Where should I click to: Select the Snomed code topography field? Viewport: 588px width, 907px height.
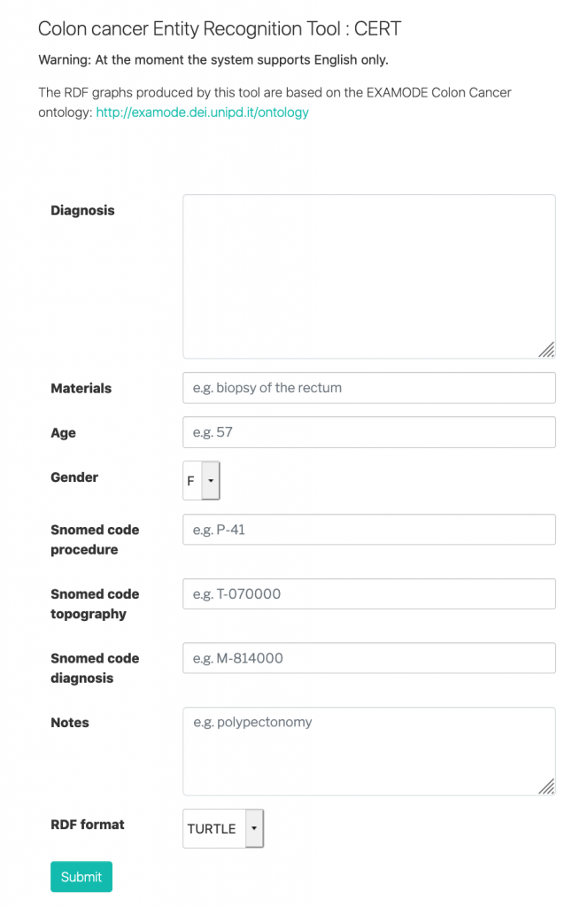[x=369, y=593]
